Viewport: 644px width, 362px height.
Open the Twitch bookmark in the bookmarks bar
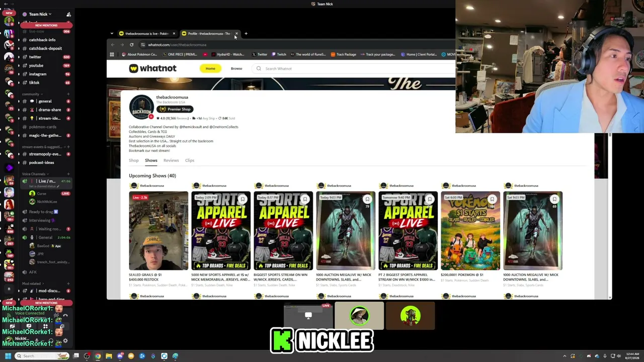pyautogui.click(x=279, y=54)
